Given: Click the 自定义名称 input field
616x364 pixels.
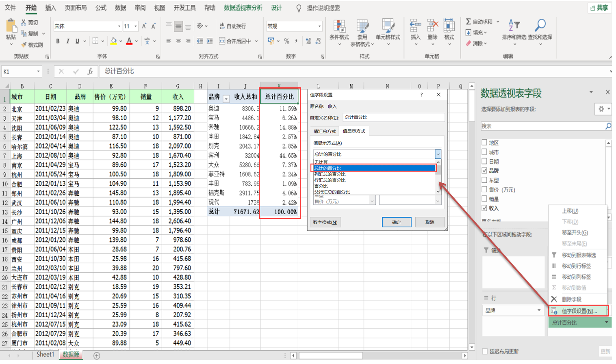Looking at the screenshot, I should click(394, 117).
